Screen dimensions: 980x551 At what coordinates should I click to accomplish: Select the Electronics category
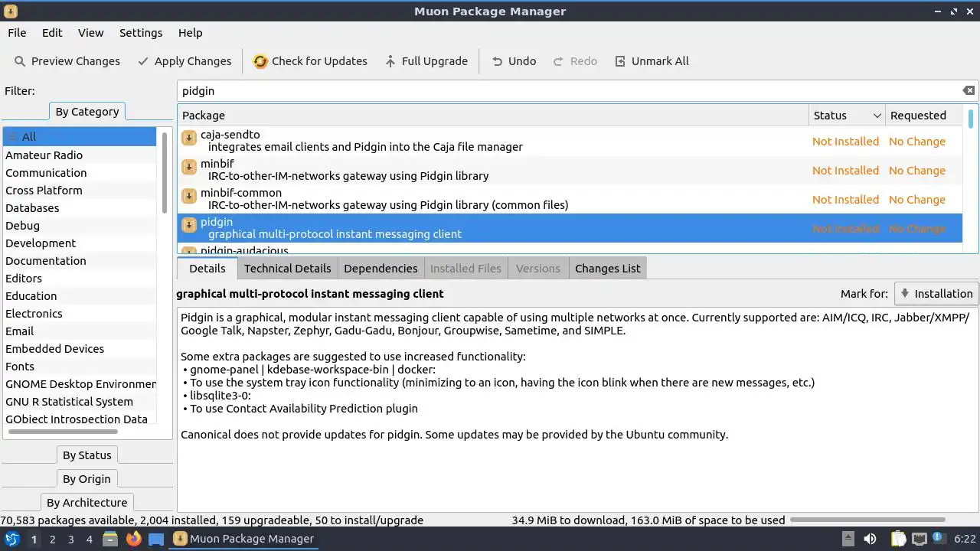coord(79,313)
